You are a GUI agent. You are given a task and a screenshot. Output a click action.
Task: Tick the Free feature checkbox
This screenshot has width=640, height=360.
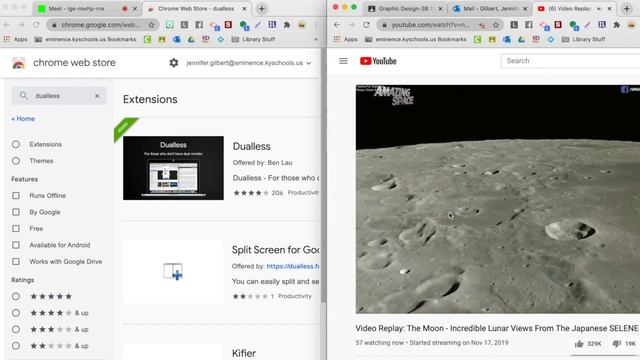coord(16,229)
